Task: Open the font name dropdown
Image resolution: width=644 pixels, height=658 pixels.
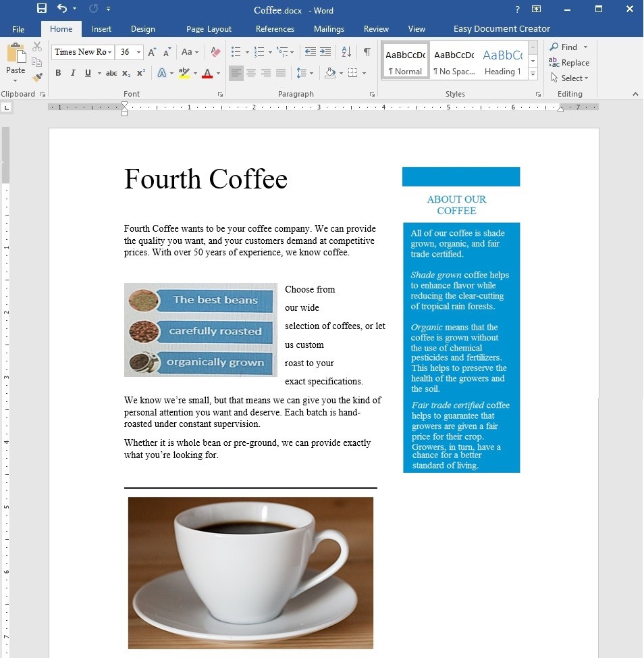Action: pos(110,52)
